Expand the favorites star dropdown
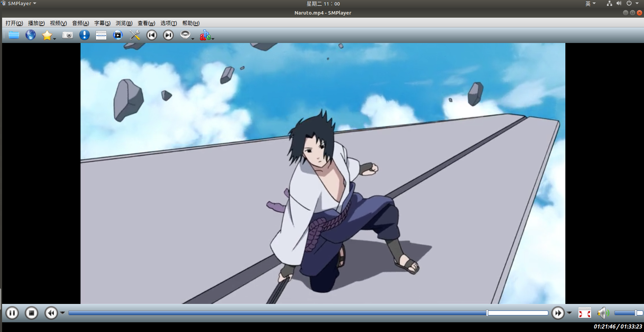This screenshot has width=644, height=332. 54,38
